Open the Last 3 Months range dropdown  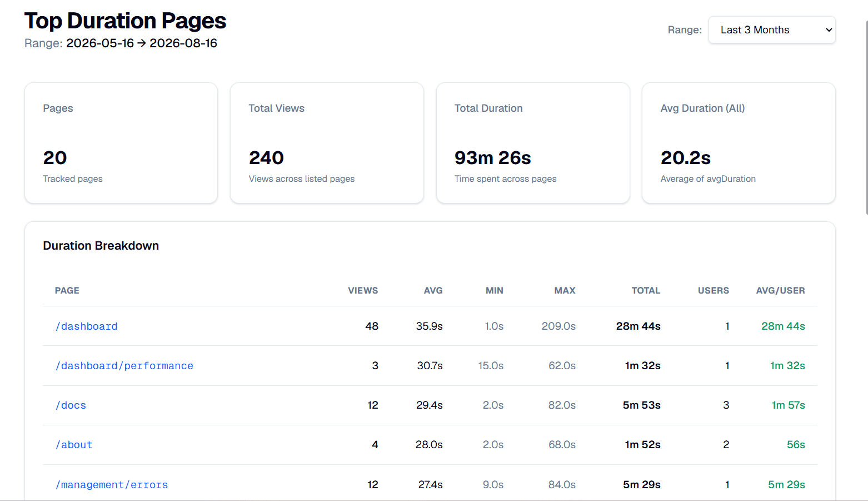(x=772, y=30)
